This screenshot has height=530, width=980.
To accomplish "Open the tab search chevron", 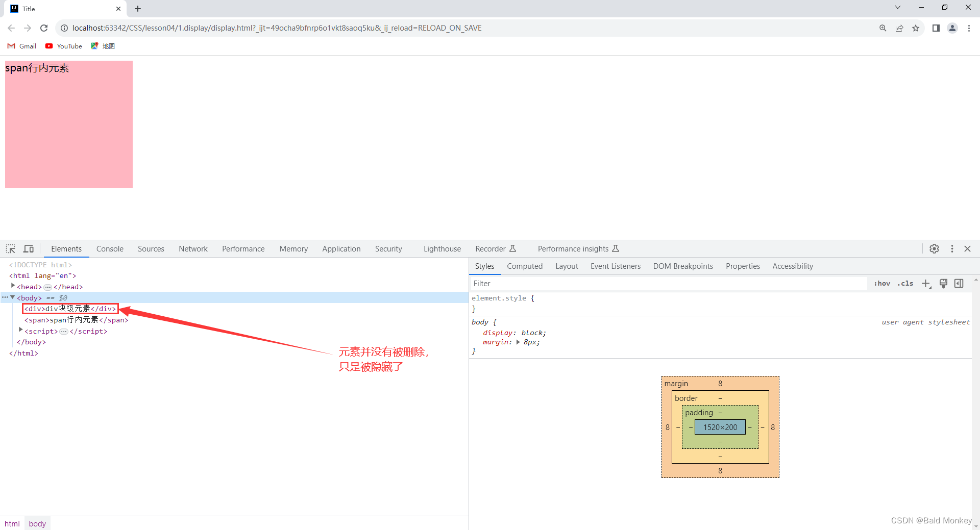I will (898, 7).
